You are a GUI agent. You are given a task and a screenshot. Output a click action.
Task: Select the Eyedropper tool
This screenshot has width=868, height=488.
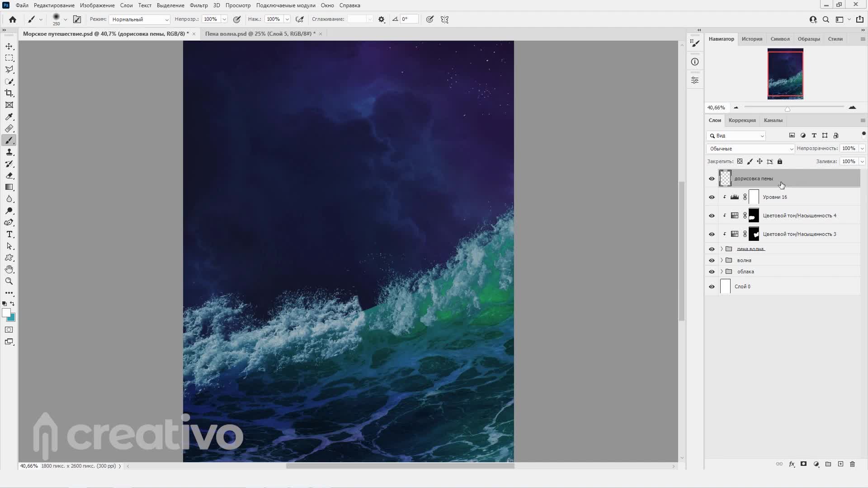(x=9, y=117)
